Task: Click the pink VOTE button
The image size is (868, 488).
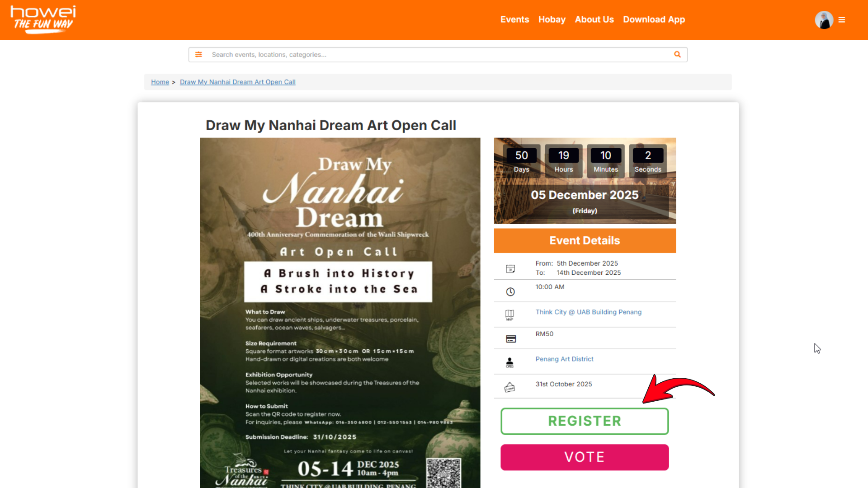Action: click(x=585, y=457)
